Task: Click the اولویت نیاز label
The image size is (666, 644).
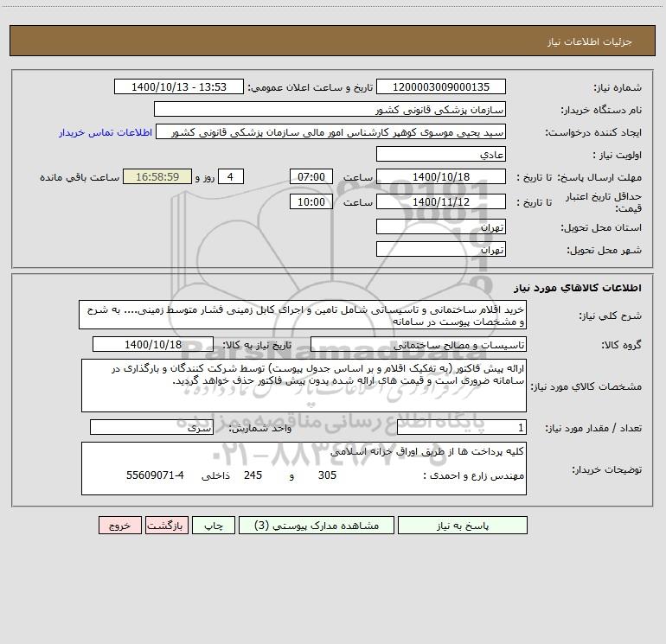Action: [618, 156]
